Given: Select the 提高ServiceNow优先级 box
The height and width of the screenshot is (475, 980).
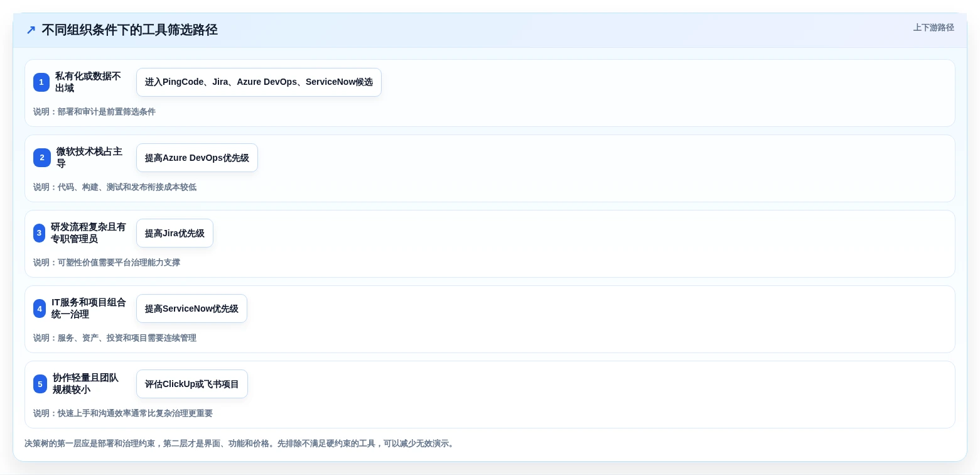Looking at the screenshot, I should point(191,308).
